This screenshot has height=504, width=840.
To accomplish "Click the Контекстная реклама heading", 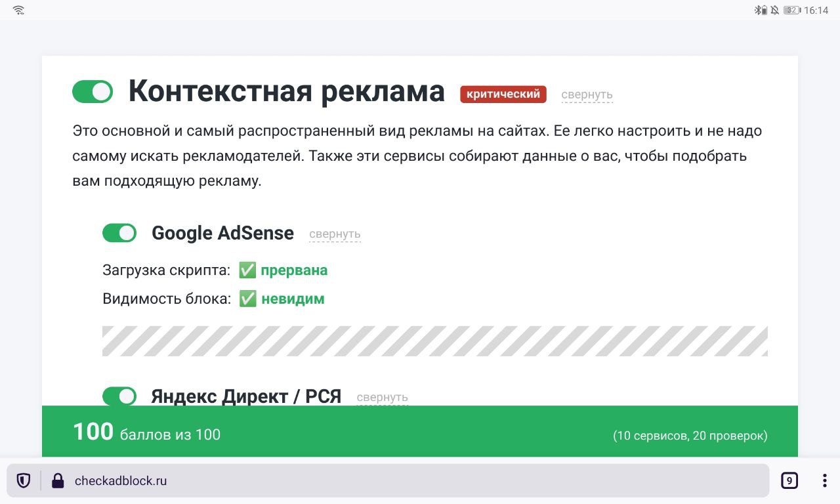I will click(287, 91).
